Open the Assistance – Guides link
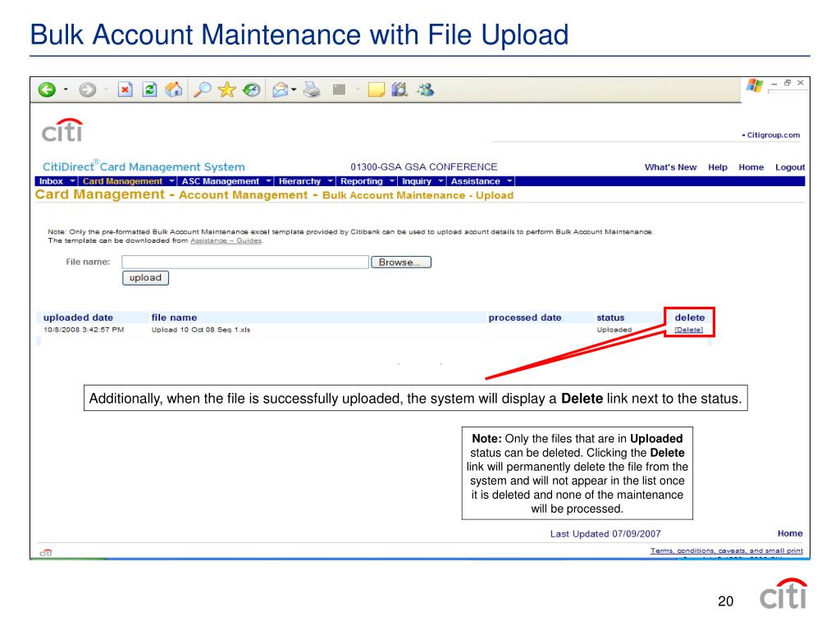Viewport: 840px width, 630px height. coord(226,240)
